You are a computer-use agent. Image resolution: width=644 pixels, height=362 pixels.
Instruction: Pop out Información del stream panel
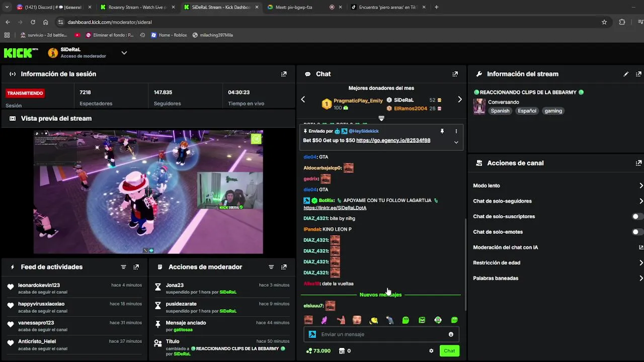[x=638, y=74]
